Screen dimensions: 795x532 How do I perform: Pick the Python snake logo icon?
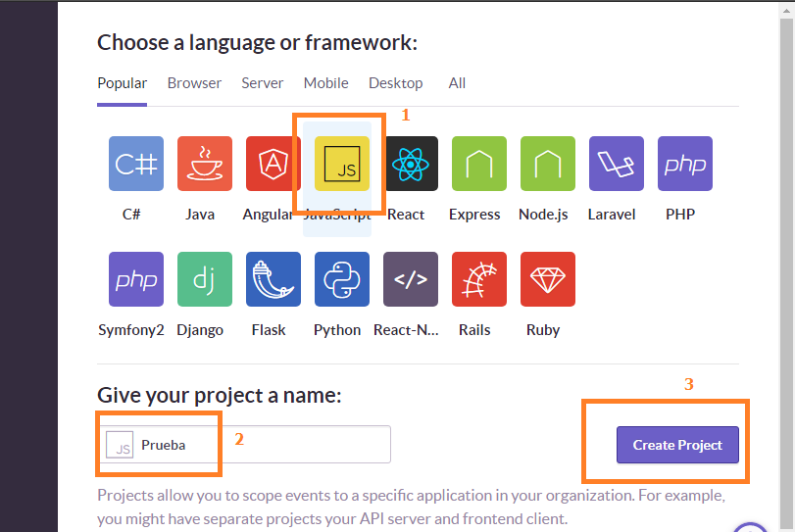pos(342,279)
